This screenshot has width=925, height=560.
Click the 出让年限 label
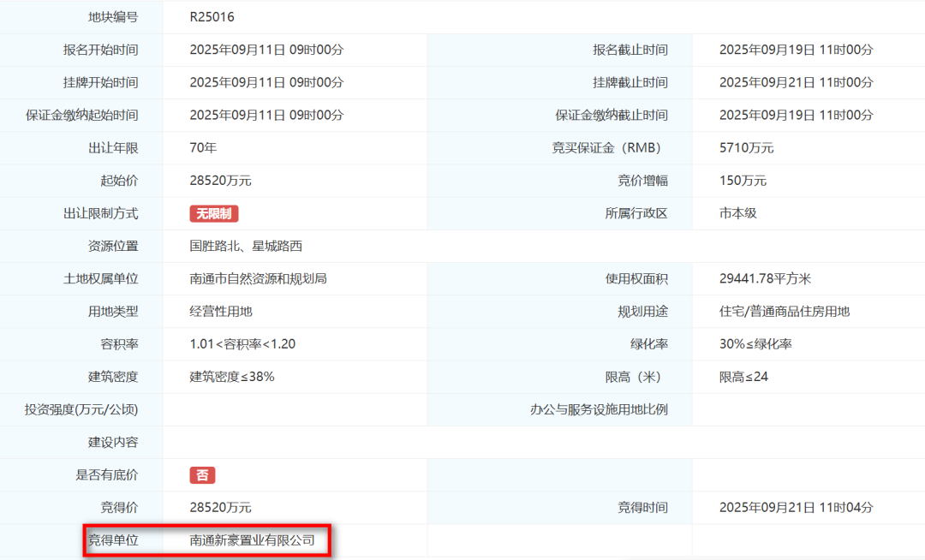click(113, 148)
